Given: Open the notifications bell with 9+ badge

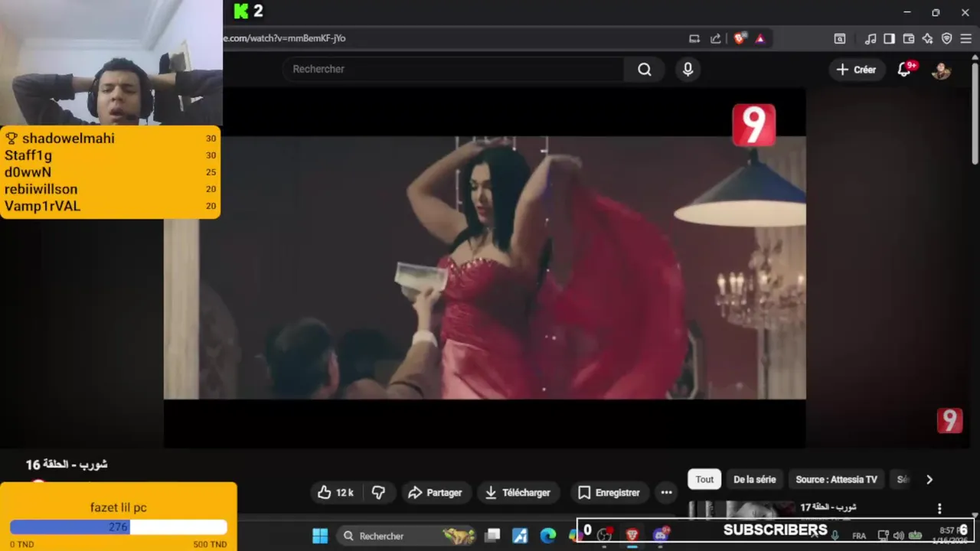Looking at the screenshot, I should (905, 70).
